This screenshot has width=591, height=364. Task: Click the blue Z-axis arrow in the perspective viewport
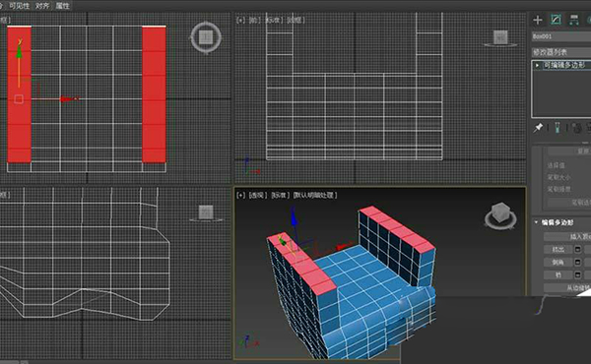tap(295, 218)
